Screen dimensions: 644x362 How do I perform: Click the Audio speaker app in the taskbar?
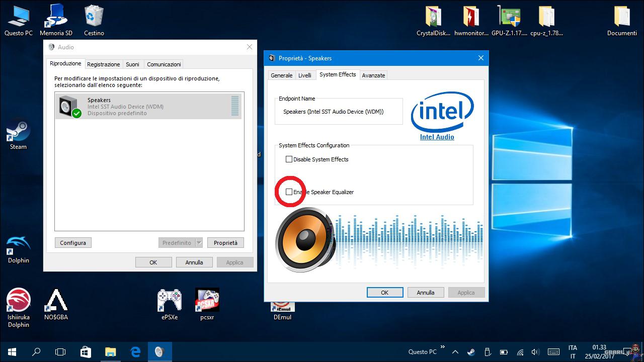click(160, 352)
